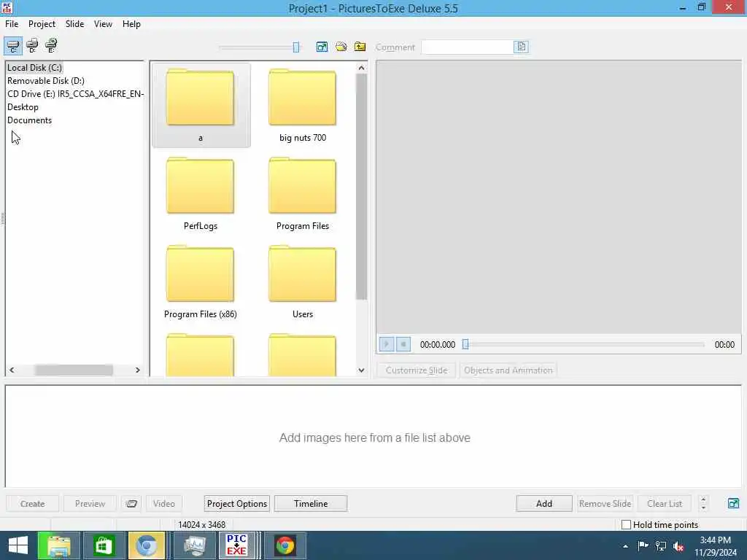Click the up one folder level icon
Image resolution: width=747 pixels, height=560 pixels.
pyautogui.click(x=360, y=47)
